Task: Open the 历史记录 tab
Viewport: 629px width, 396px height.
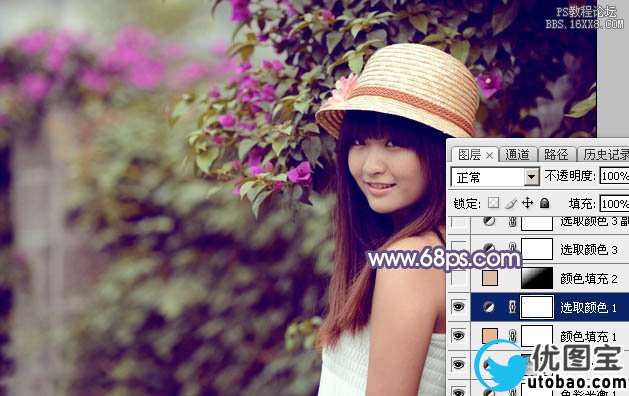Action: coord(606,154)
